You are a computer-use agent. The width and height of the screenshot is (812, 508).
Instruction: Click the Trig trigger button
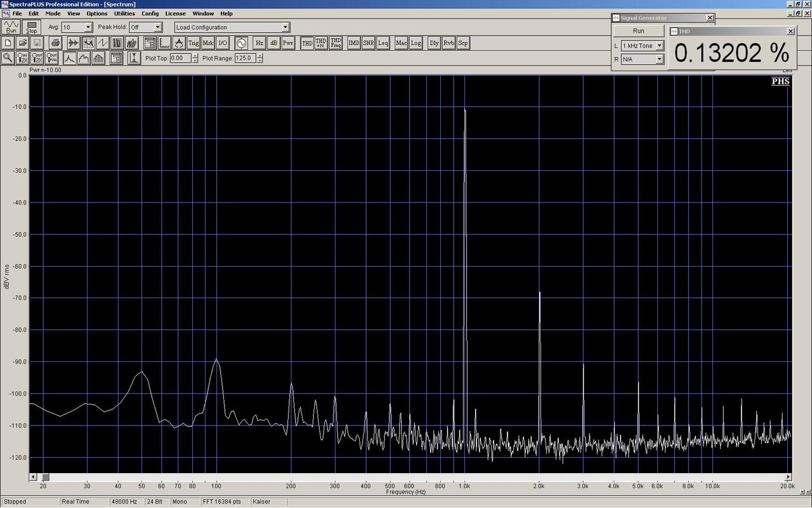pyautogui.click(x=193, y=43)
